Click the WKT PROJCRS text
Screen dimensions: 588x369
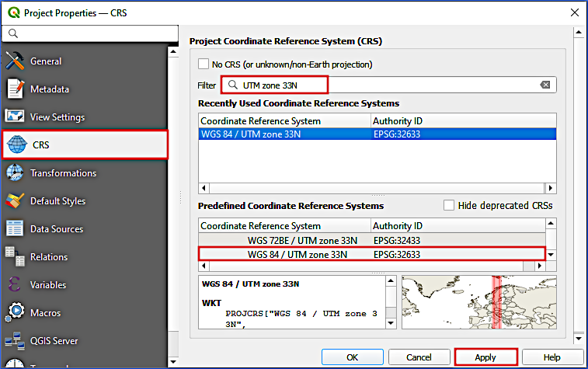(301, 319)
